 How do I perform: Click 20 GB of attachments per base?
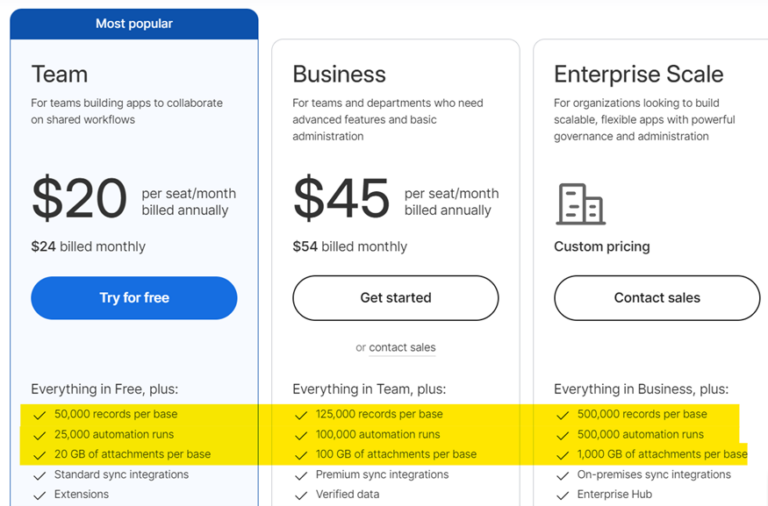[x=132, y=455]
